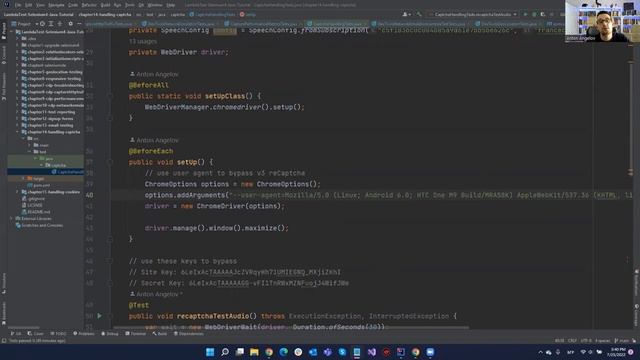
Task: Open the Run menu
Action: 117,5
